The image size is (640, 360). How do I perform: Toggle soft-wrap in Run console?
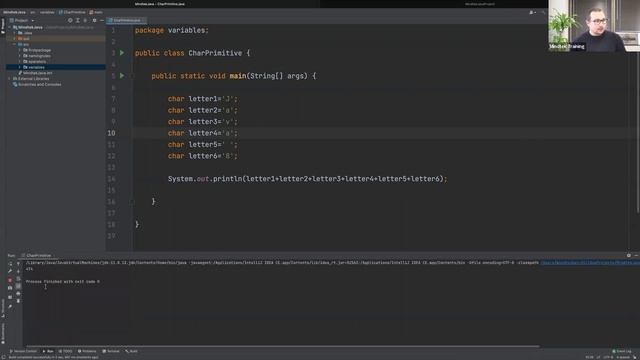[18, 279]
